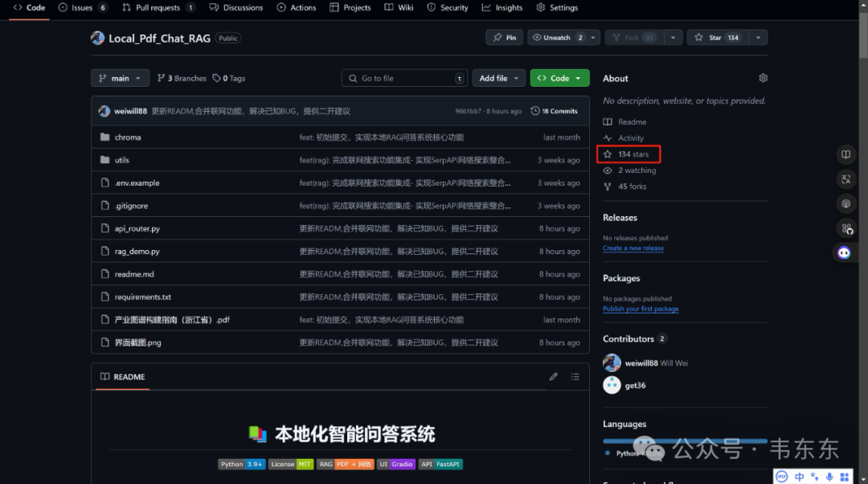
Task: Open the green Code dropdown button
Action: click(x=559, y=78)
